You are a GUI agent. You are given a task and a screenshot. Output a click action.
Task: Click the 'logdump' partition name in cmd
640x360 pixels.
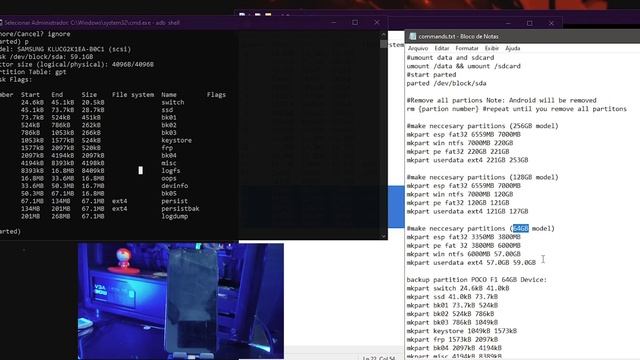(x=174, y=216)
